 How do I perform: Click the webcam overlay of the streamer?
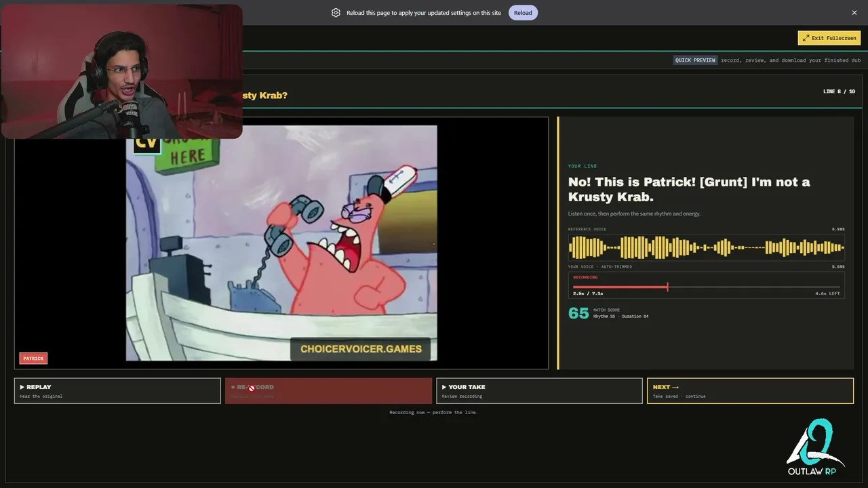121,71
